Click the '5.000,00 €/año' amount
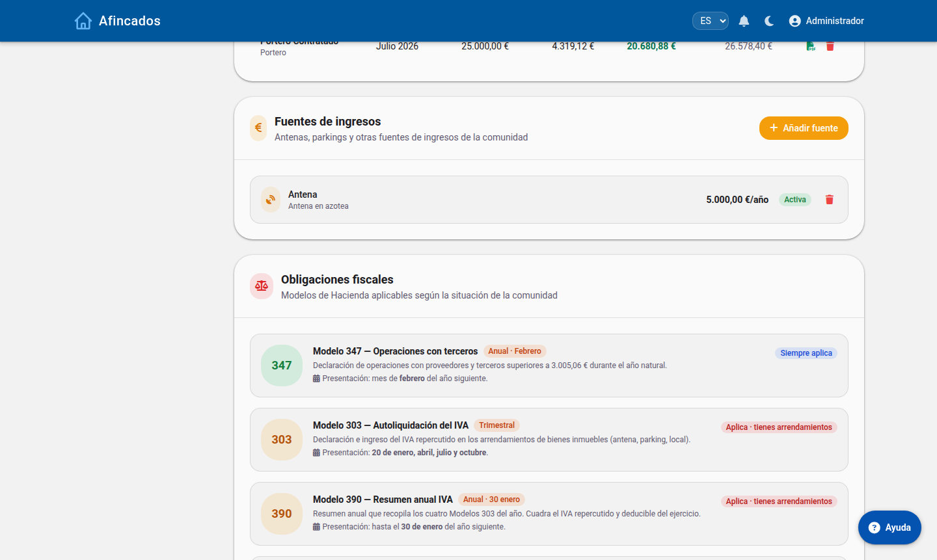The image size is (937, 560). 737,200
